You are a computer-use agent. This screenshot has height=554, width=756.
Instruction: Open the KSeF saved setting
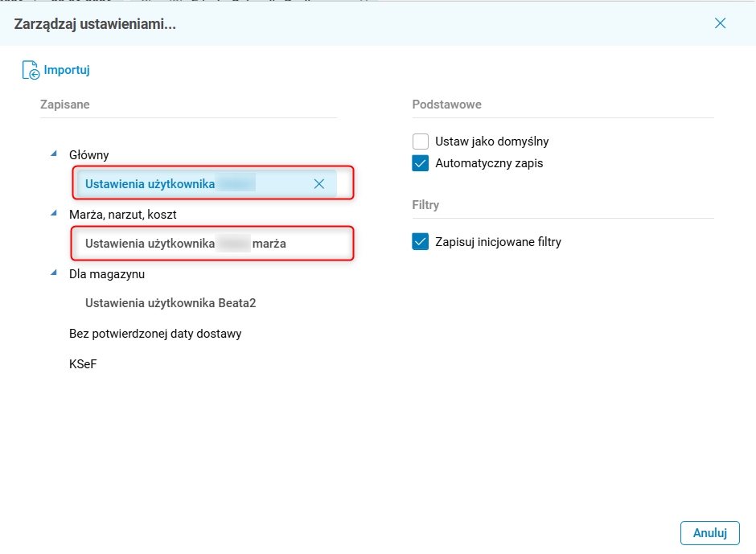(83, 364)
